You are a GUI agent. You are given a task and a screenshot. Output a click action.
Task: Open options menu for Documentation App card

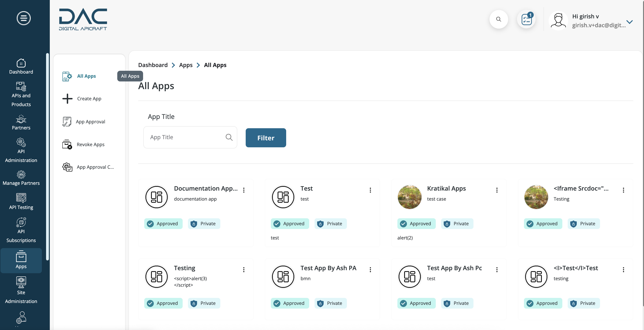tap(244, 190)
